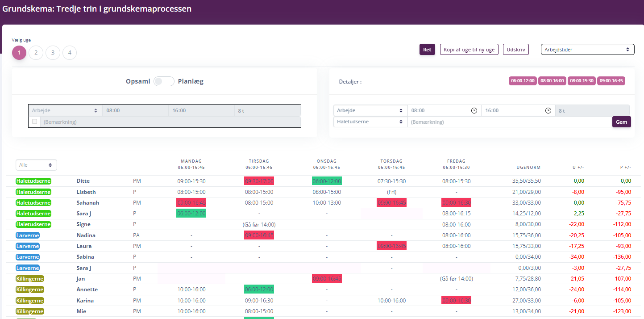Click Ditte's green Onsdag cell 06:00-12:00

(x=327, y=181)
